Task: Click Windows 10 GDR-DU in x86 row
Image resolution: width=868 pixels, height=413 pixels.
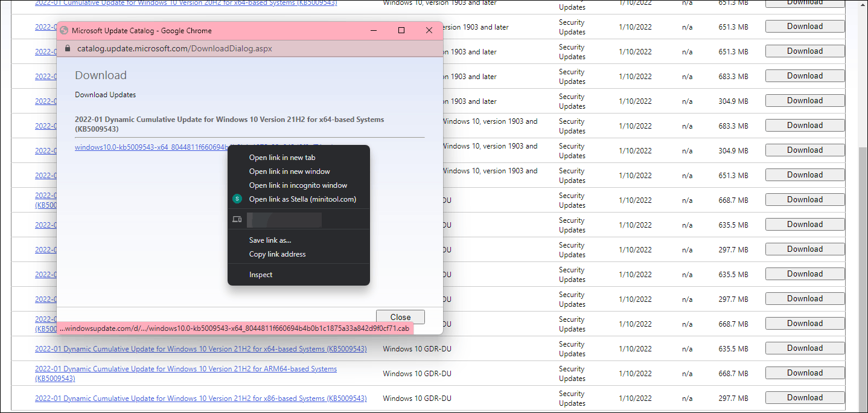Action: 417,399
